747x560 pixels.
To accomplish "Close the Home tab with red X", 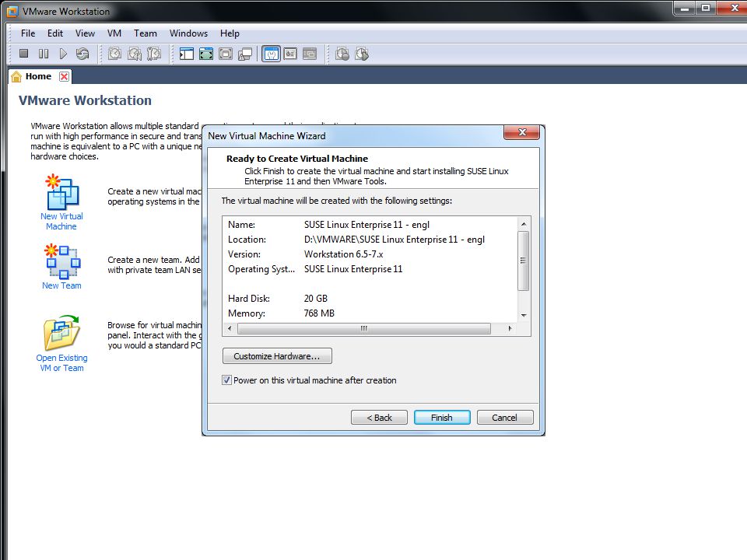I will 65,76.
